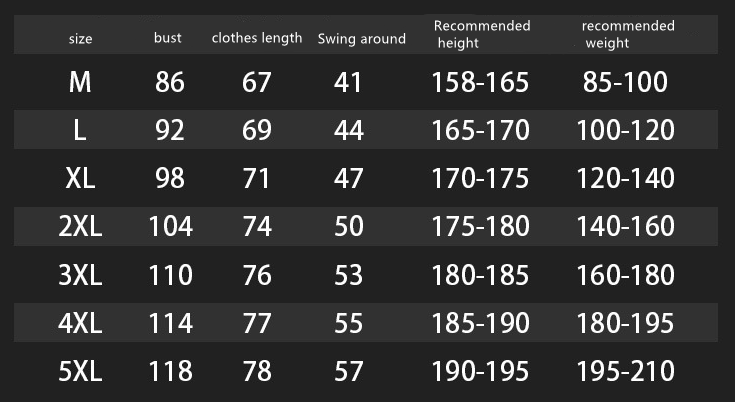Click the "Swing around" column header
The width and height of the screenshot is (735, 402).
[362, 39]
